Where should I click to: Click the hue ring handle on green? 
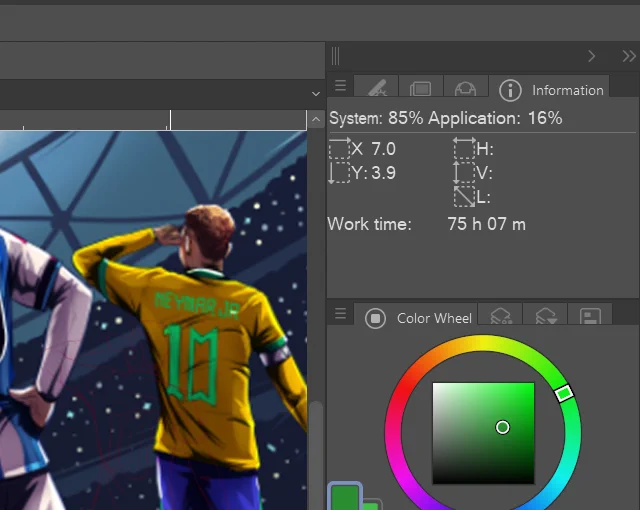[564, 393]
